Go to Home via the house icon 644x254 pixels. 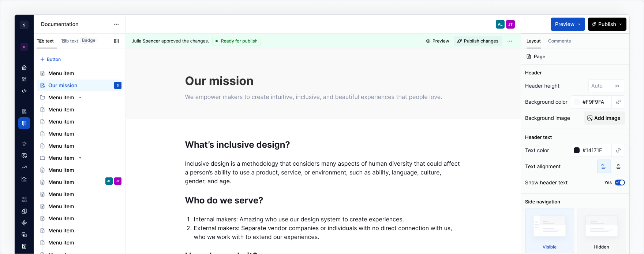click(x=24, y=67)
